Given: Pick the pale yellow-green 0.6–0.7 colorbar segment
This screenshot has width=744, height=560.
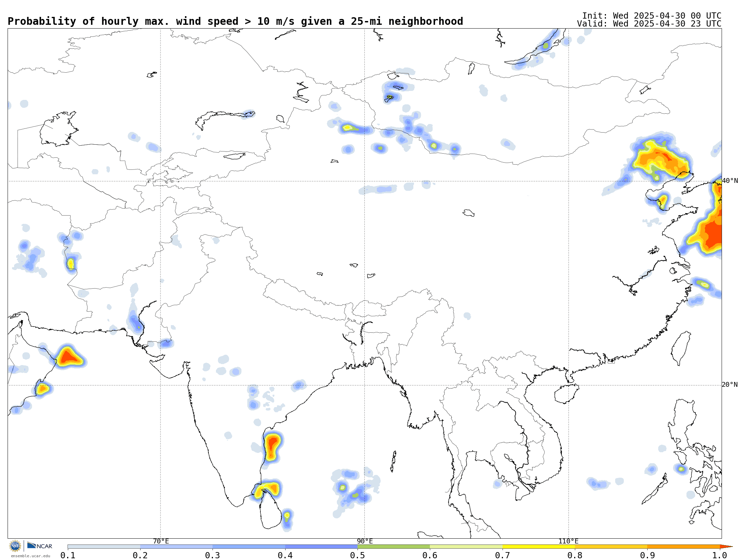Looking at the screenshot, I should click(x=466, y=547).
